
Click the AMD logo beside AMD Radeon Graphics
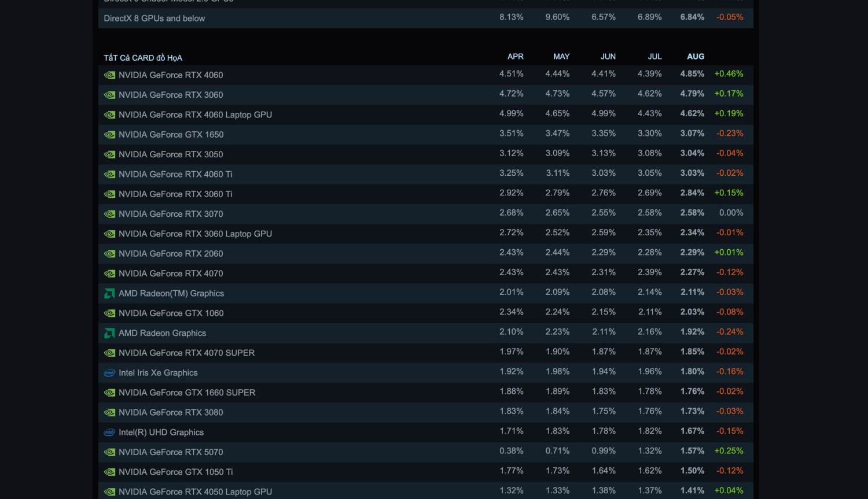point(109,333)
